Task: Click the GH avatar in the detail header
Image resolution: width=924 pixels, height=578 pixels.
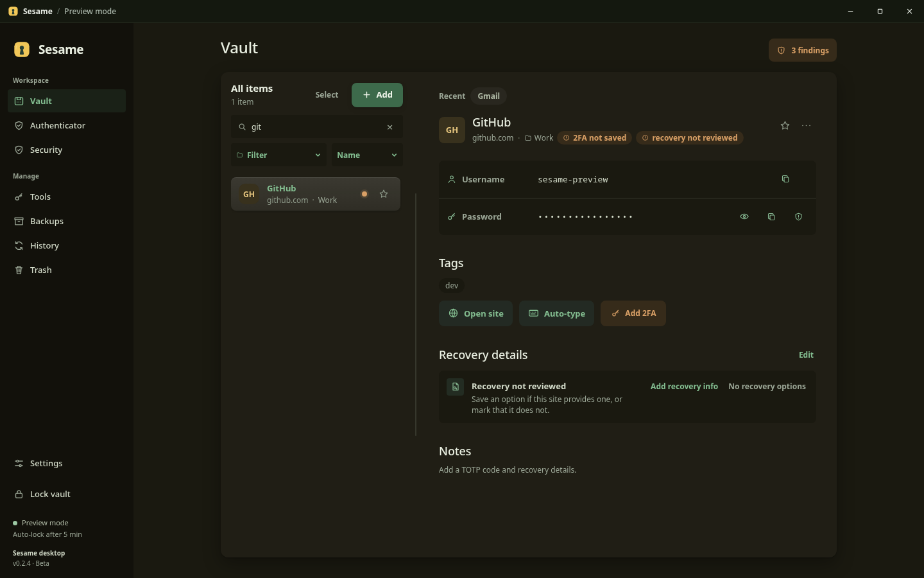Action: point(452,130)
